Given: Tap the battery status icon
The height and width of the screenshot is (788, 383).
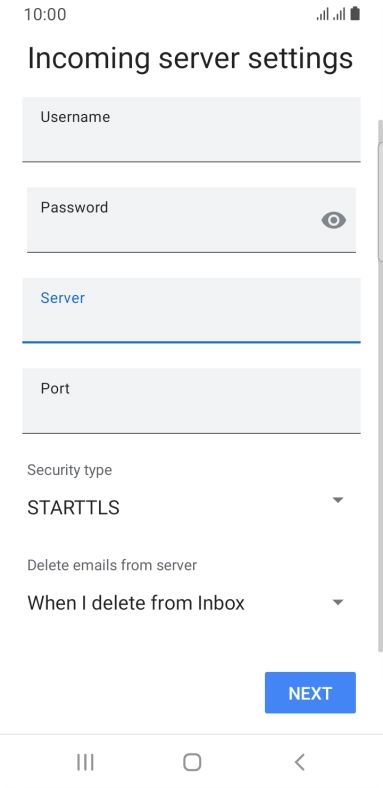Looking at the screenshot, I should 355,14.
